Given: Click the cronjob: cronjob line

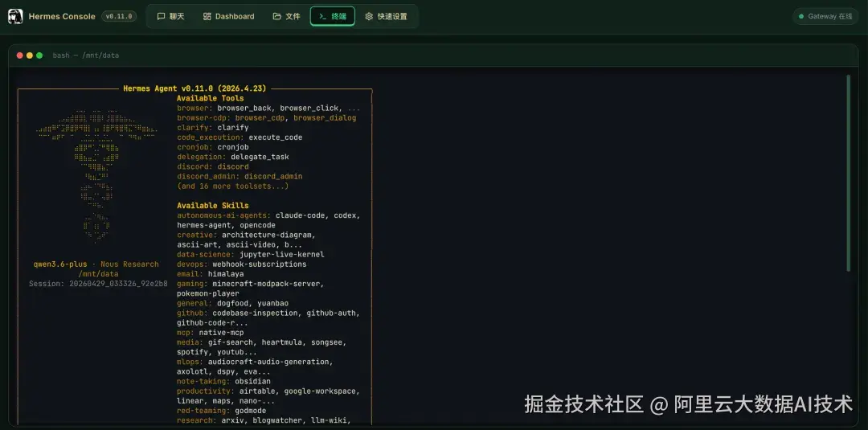Looking at the screenshot, I should point(213,147).
